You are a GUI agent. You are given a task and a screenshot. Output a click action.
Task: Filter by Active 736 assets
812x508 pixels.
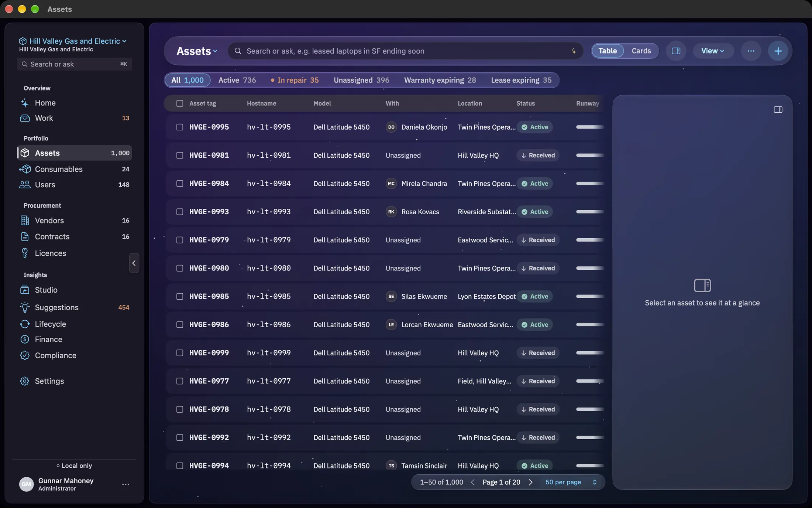[237, 80]
